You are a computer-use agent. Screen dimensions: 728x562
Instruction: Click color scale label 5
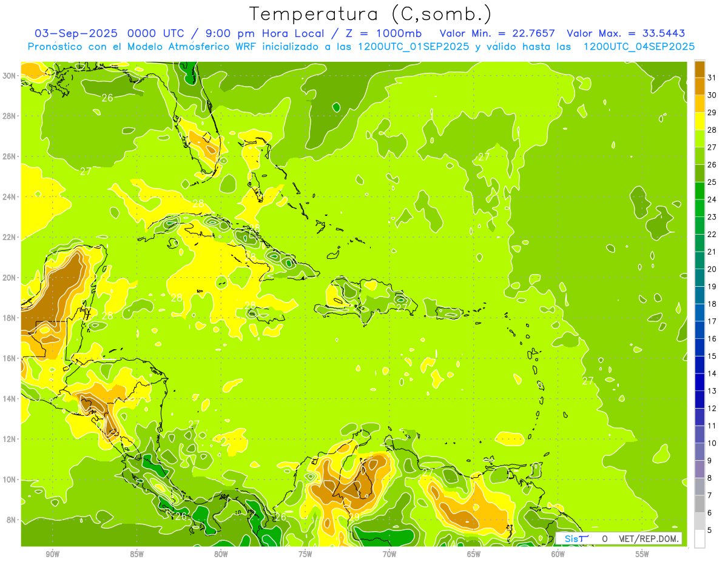pos(710,530)
